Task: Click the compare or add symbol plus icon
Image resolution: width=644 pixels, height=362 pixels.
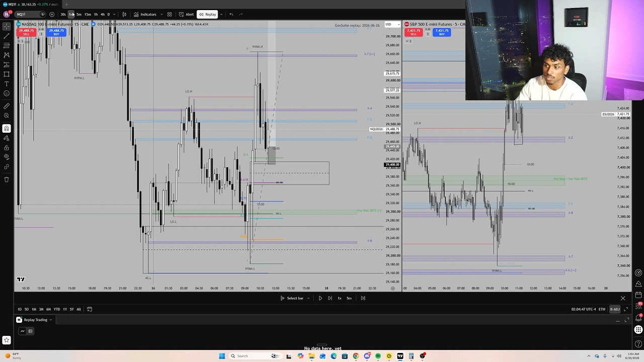Action: (x=52, y=14)
